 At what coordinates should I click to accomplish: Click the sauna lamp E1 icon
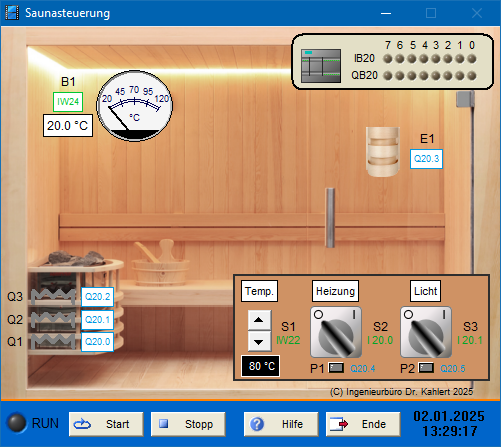[382, 152]
